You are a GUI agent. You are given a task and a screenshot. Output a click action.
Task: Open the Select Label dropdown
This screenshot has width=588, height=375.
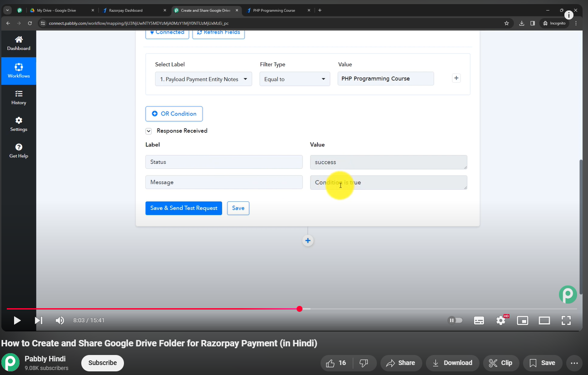click(x=203, y=79)
